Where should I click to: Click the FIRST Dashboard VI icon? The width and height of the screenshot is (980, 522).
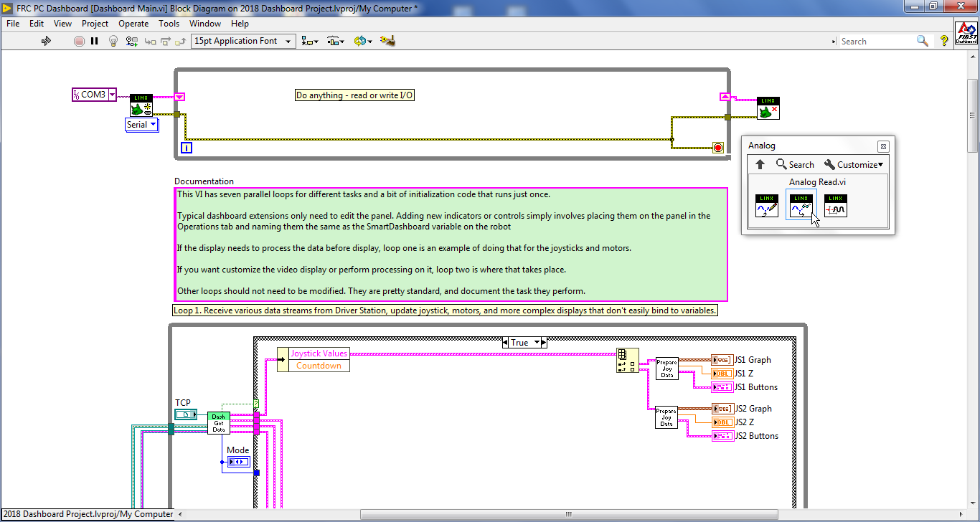(966, 33)
